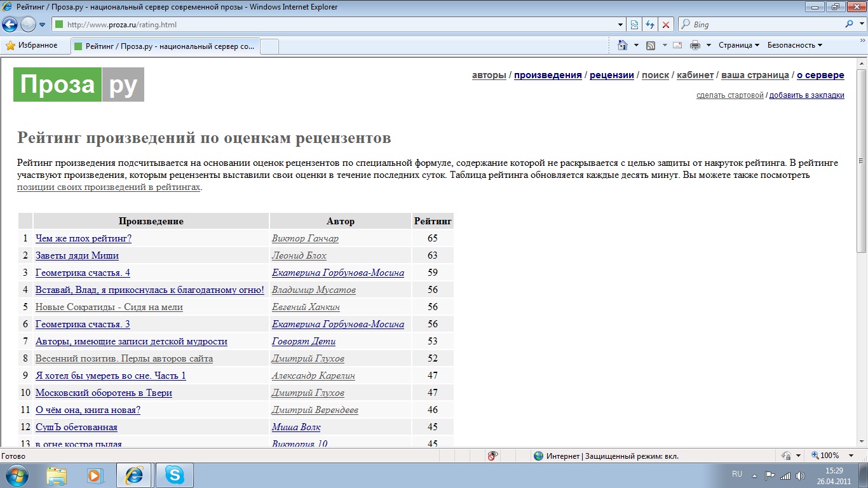This screenshot has width=868, height=488.
Task: Open author Владимир Мусатов page
Action: 314,290
